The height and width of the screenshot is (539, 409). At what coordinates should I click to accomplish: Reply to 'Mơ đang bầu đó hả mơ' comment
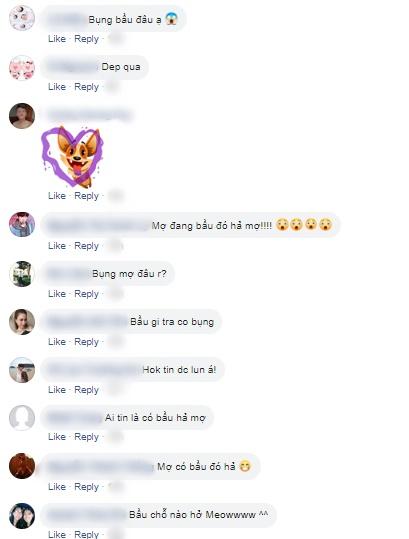click(87, 246)
